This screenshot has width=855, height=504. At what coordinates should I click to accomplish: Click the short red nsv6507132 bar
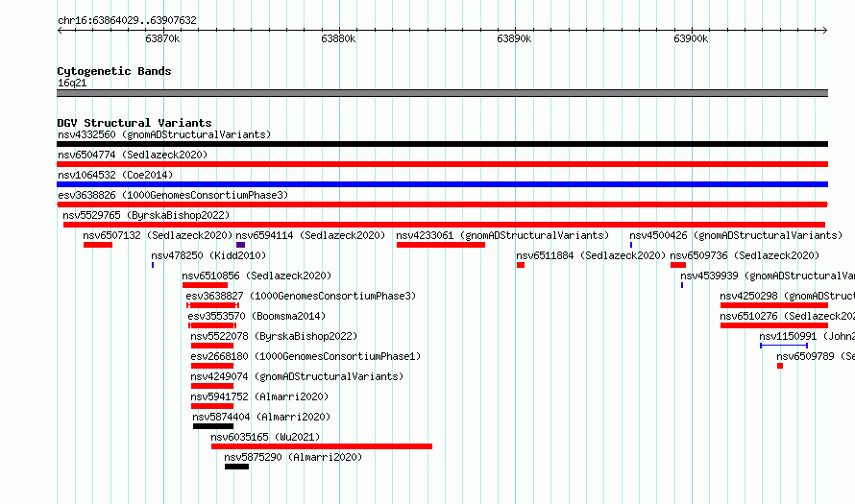pyautogui.click(x=98, y=245)
